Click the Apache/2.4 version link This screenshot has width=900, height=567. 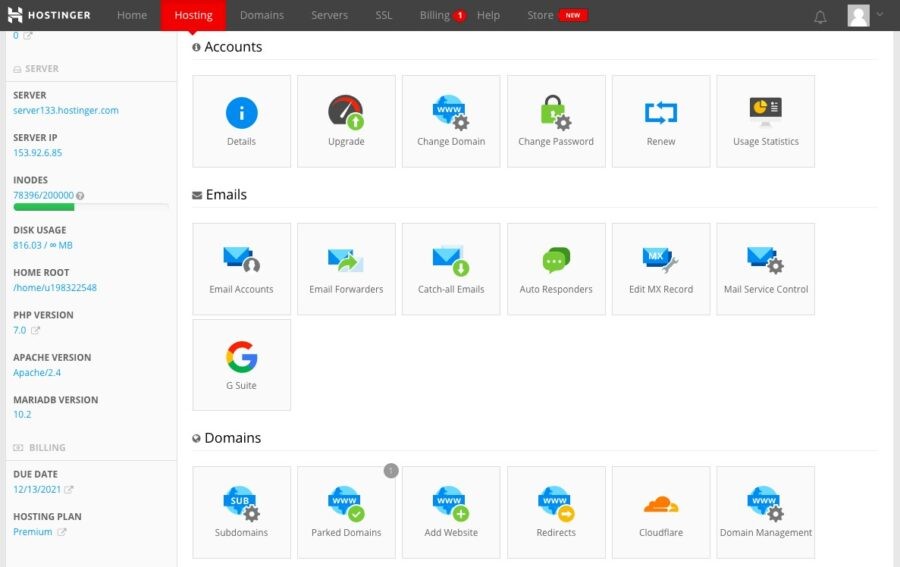37,372
